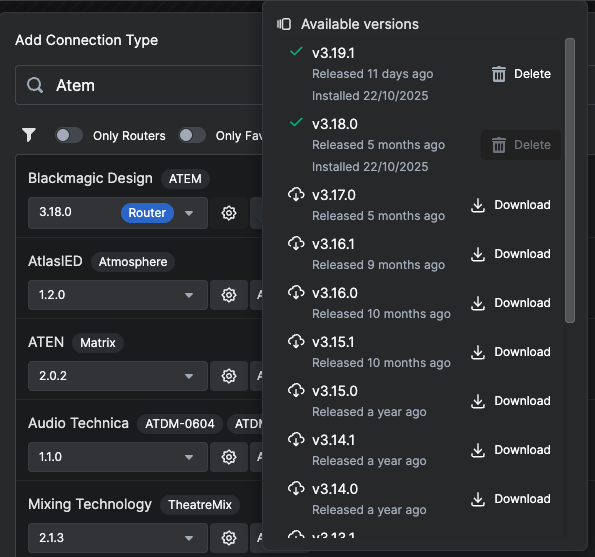Open Audio Technica settings gear icon
This screenshot has height=557, width=595.
click(x=229, y=457)
